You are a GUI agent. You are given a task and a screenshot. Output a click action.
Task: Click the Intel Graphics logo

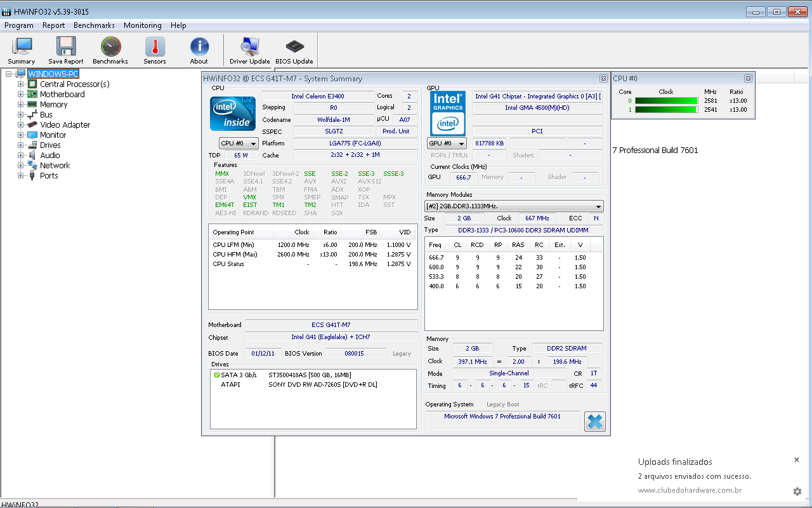448,113
